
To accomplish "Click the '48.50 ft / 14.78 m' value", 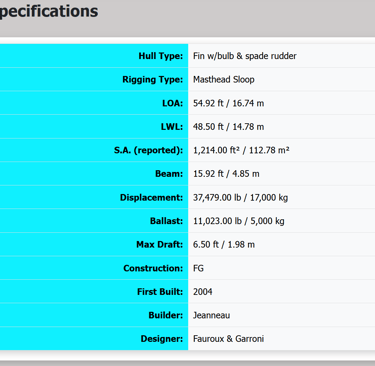I will [x=228, y=127].
